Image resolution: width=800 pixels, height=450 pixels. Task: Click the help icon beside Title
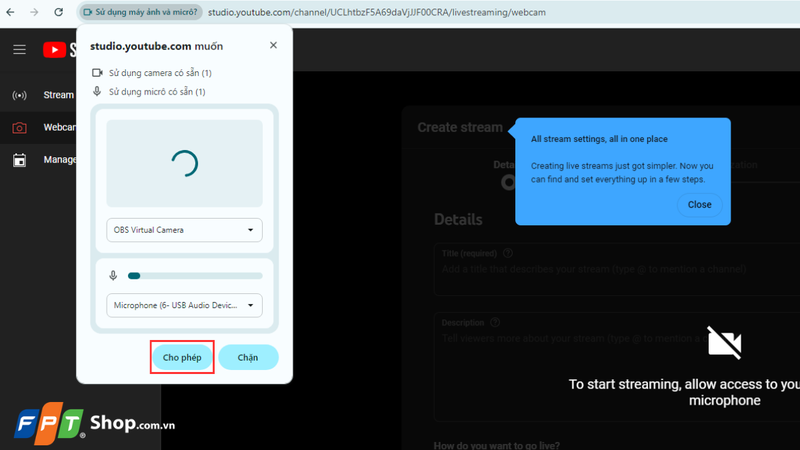click(508, 253)
